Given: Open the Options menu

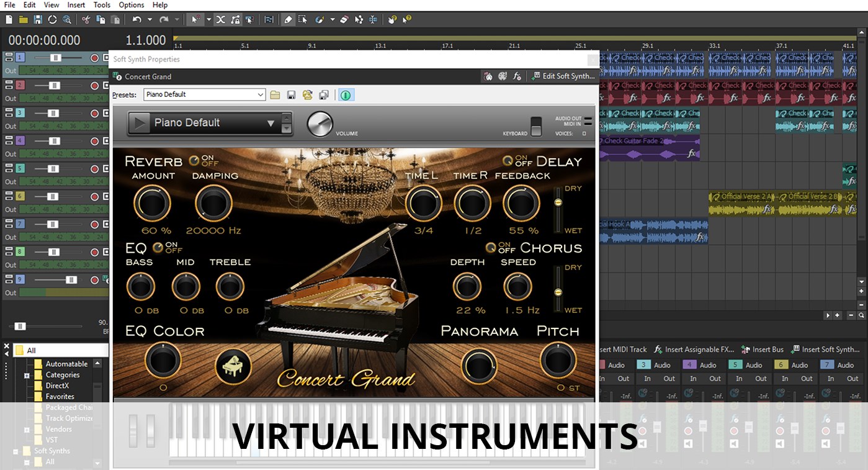Looking at the screenshot, I should pyautogui.click(x=131, y=5).
